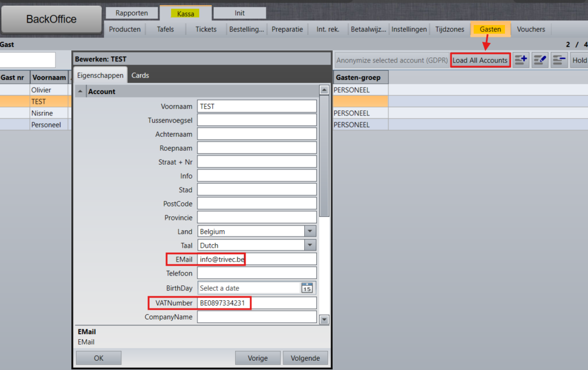Viewport: 588px width, 370px height.
Task: Open the Betaalwijz sub-tab
Action: (x=368, y=29)
